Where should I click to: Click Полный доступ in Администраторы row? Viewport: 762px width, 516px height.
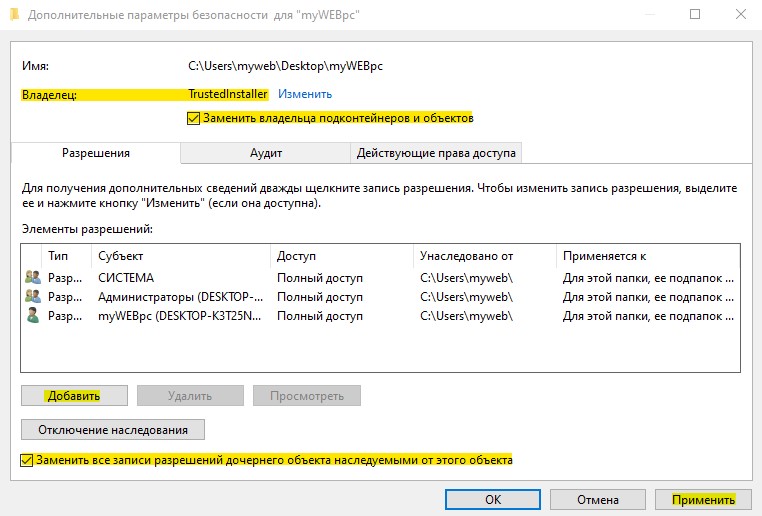320,296
